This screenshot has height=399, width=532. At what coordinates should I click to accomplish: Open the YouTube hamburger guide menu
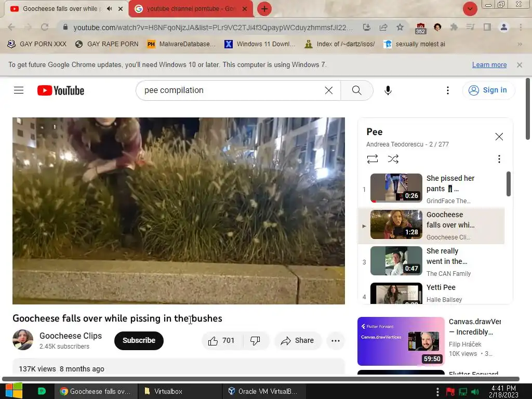19,90
